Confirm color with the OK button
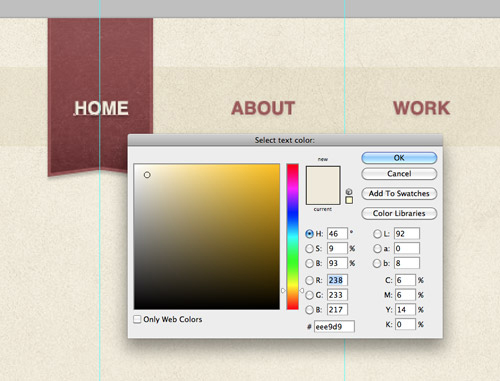The height and width of the screenshot is (381, 500). [x=399, y=158]
